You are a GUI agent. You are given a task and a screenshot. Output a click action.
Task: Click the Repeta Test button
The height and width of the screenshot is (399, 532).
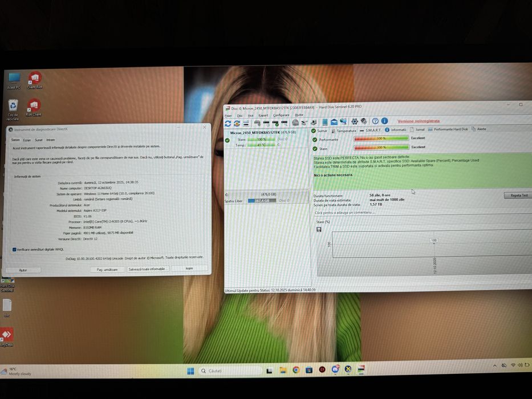tap(518, 196)
